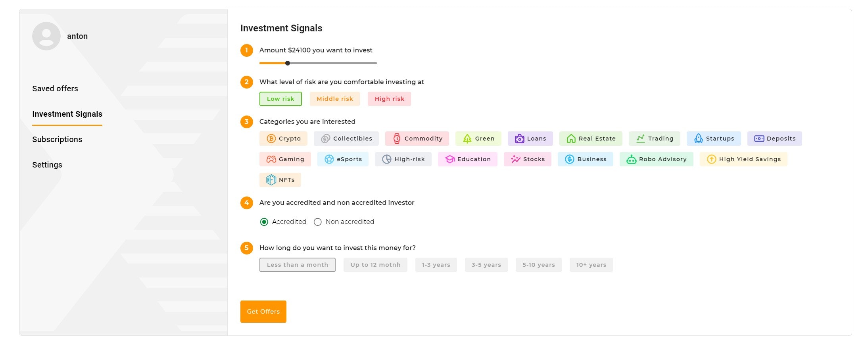
Task: Choose the Non accredited radio option
Action: click(x=318, y=222)
